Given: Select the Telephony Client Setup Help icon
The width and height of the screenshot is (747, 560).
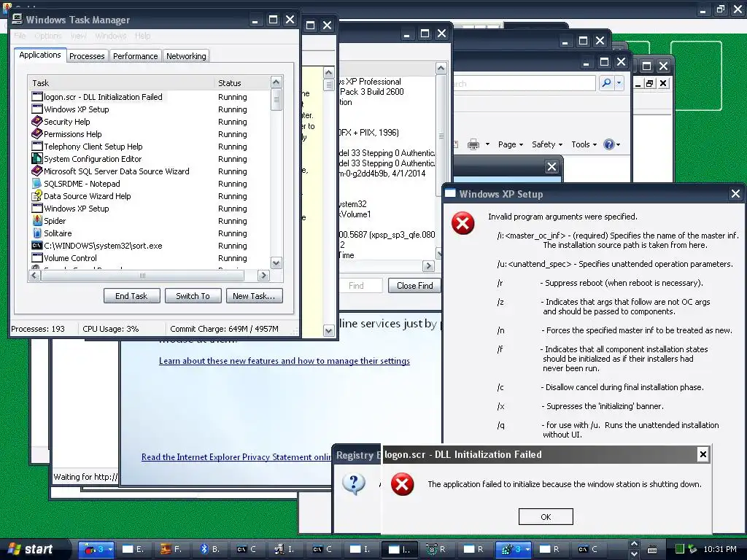Looking at the screenshot, I should click(37, 146).
